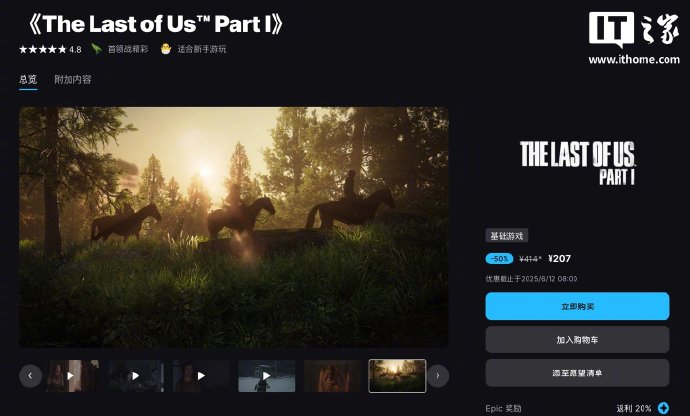Click the previous thumbnails arrow button
Image resolution: width=690 pixels, height=416 pixels.
click(x=30, y=376)
